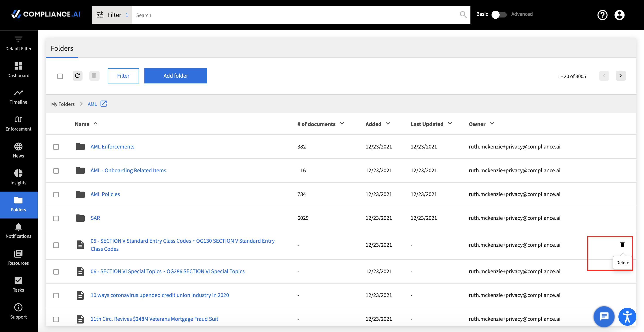Open the Tasks section

(19, 285)
